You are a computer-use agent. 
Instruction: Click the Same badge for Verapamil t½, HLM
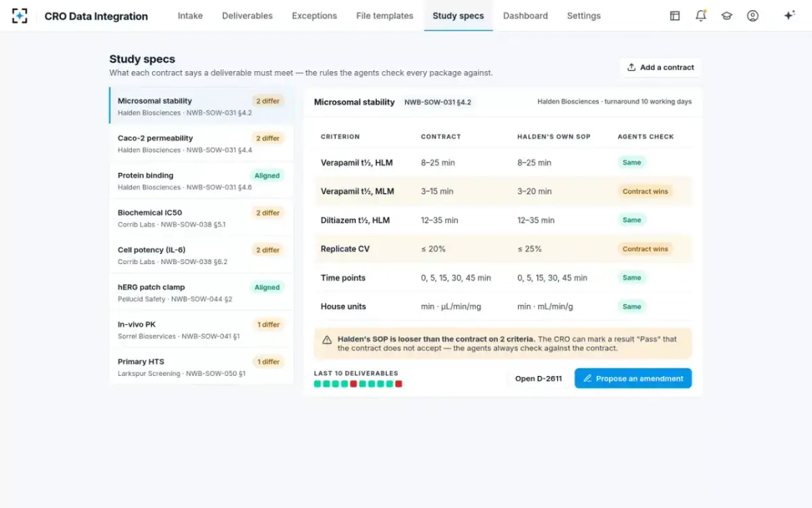point(632,163)
